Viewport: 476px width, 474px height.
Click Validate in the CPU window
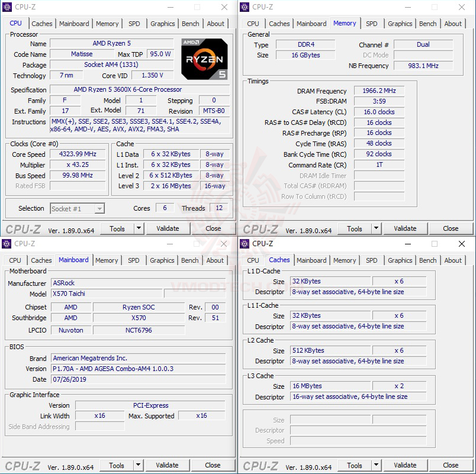(168, 228)
